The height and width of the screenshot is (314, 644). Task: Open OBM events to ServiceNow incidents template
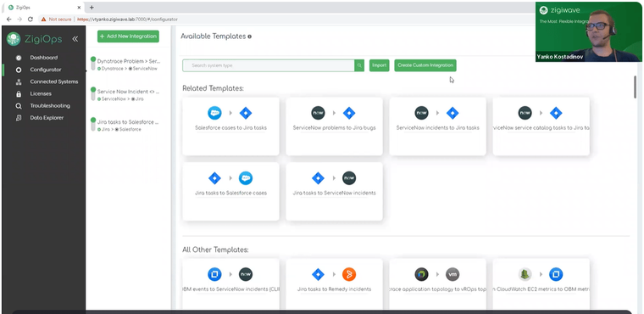(230, 284)
